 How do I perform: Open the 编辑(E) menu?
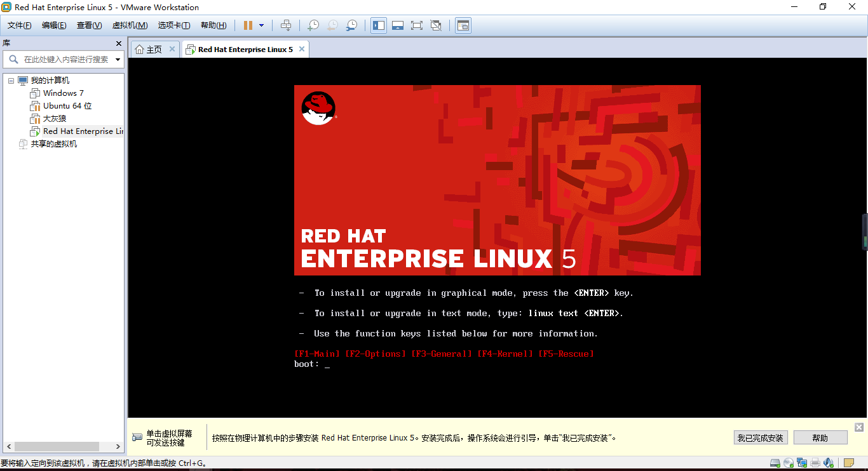pyautogui.click(x=54, y=25)
